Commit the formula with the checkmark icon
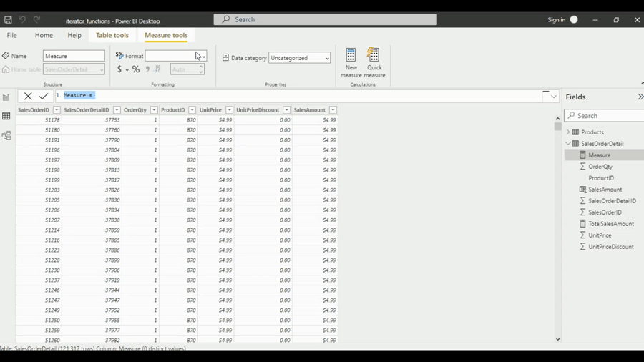Viewport: 644px width, 362px height. point(44,96)
